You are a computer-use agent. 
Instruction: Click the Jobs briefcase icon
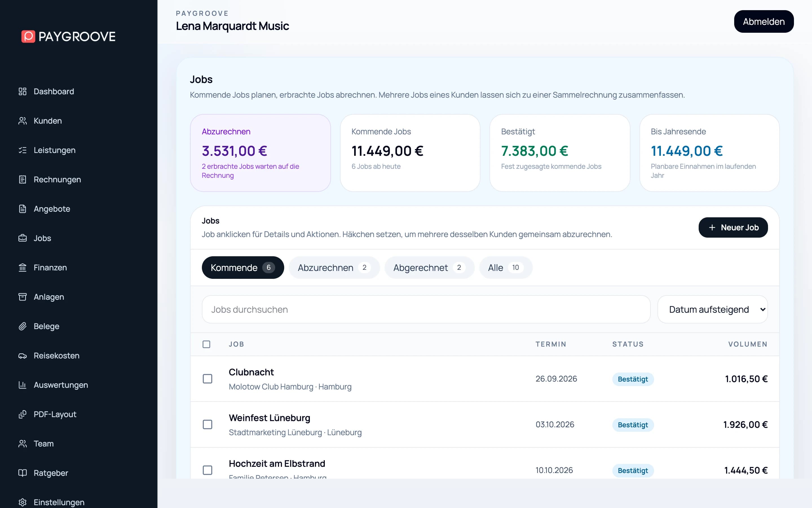point(23,238)
